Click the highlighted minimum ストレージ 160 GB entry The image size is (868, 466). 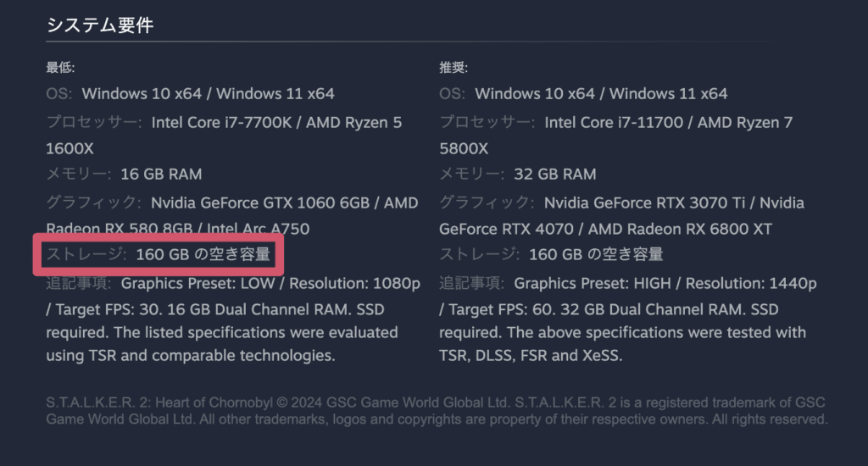159,254
